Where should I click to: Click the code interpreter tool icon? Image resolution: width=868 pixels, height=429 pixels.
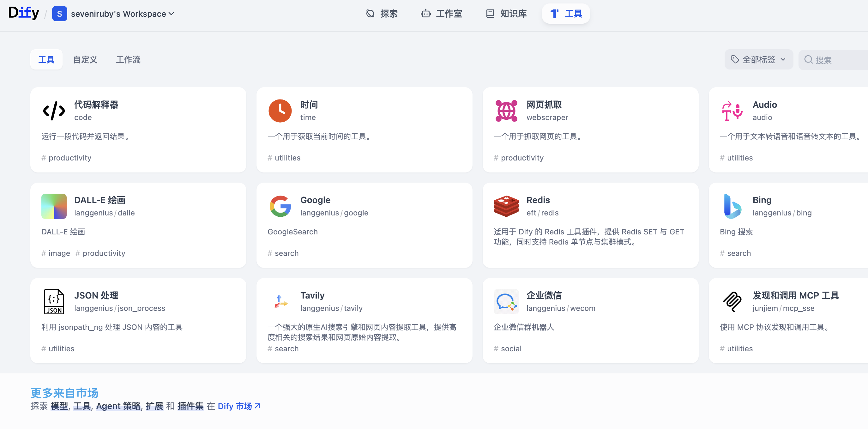[x=54, y=111]
